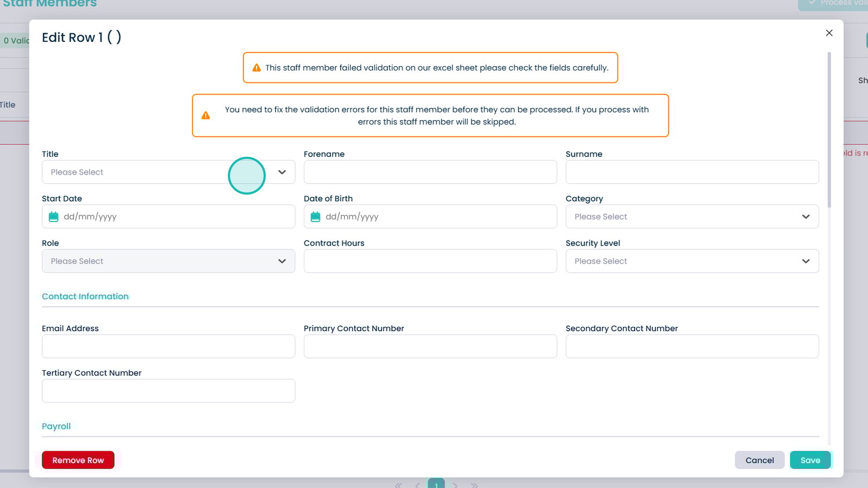
Task: Click into the Surname field
Action: point(692,172)
